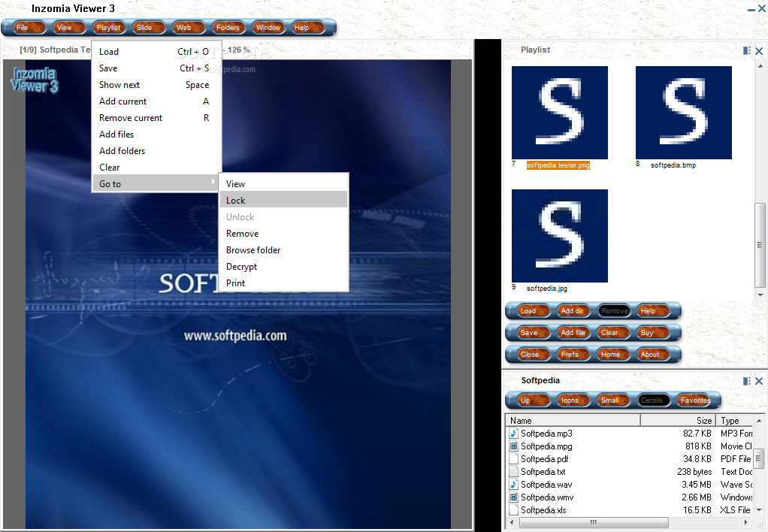Select Lock in the submenu
This screenshot has height=532, width=768.
[283, 201]
